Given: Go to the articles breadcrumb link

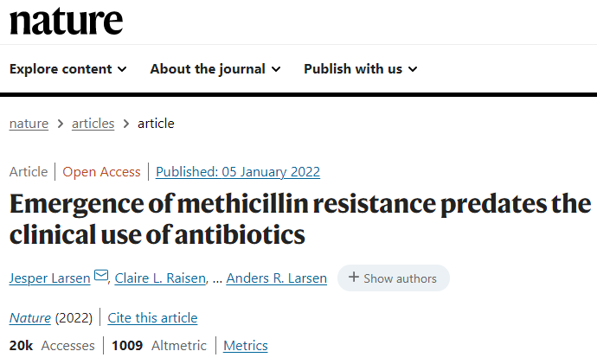Looking at the screenshot, I should pos(93,124).
